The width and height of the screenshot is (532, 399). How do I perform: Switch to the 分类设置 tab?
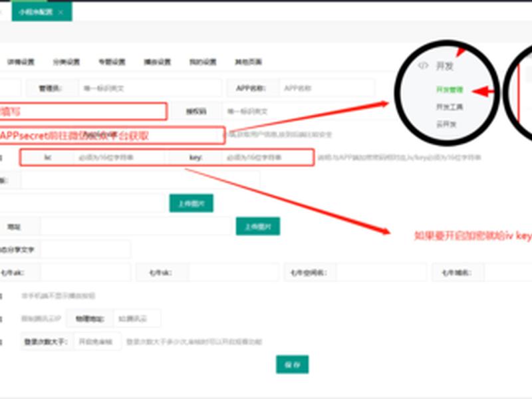(x=66, y=62)
